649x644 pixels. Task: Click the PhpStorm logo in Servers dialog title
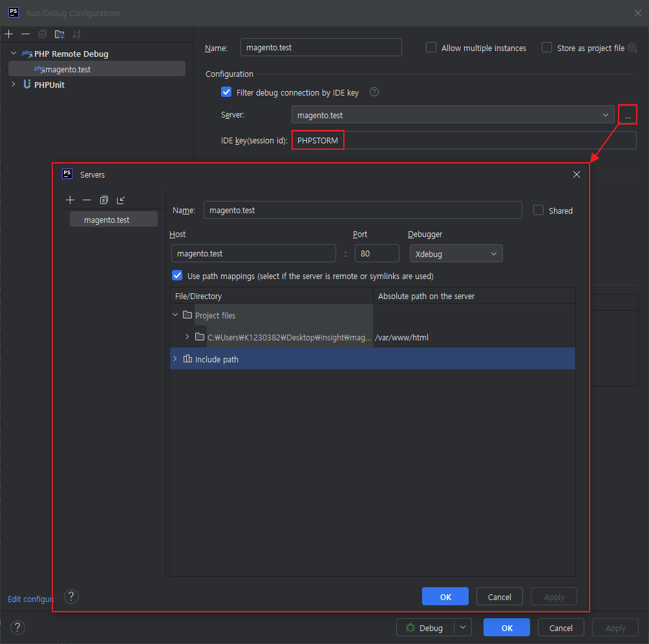coord(67,174)
